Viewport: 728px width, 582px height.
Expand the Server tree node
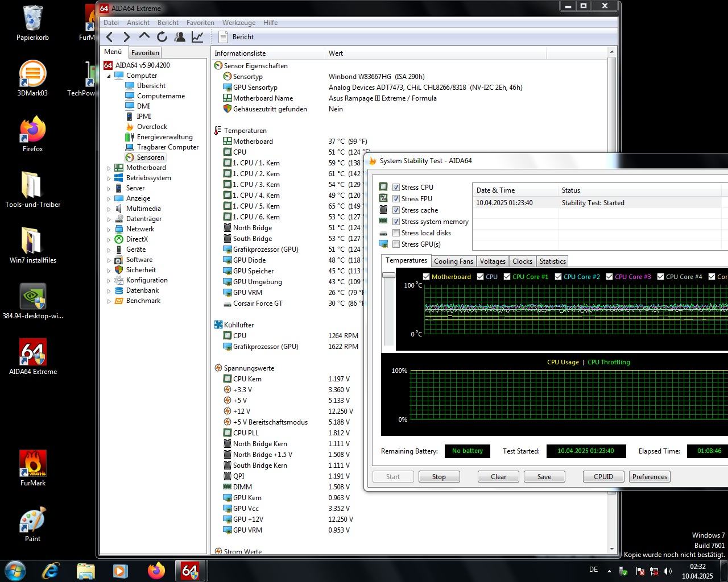tap(109, 188)
